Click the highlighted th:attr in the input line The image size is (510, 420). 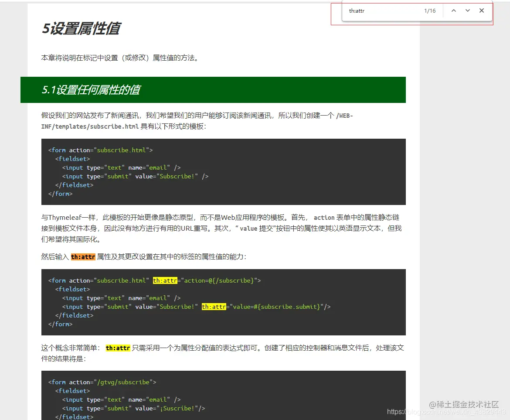click(214, 307)
